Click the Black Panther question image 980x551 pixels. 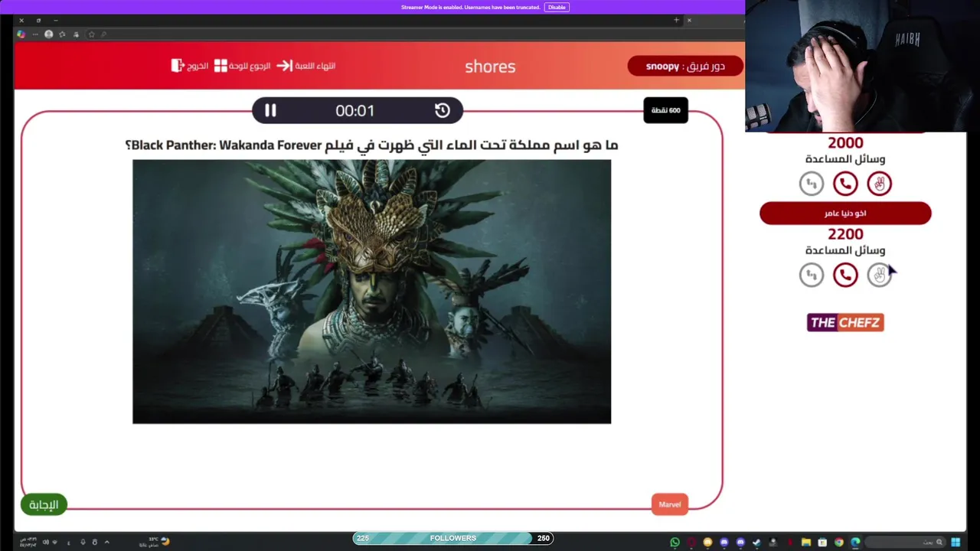[371, 292]
